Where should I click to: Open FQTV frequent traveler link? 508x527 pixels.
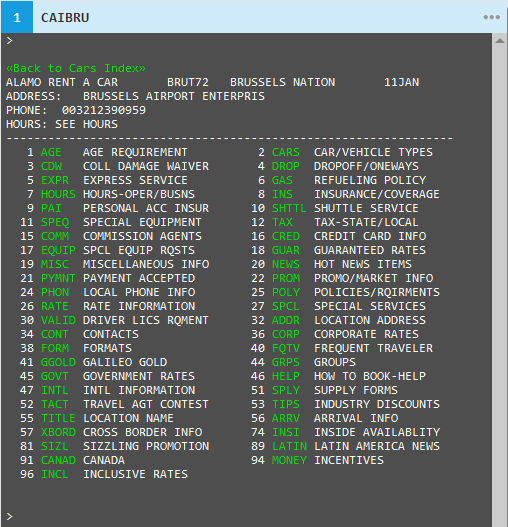(x=285, y=348)
